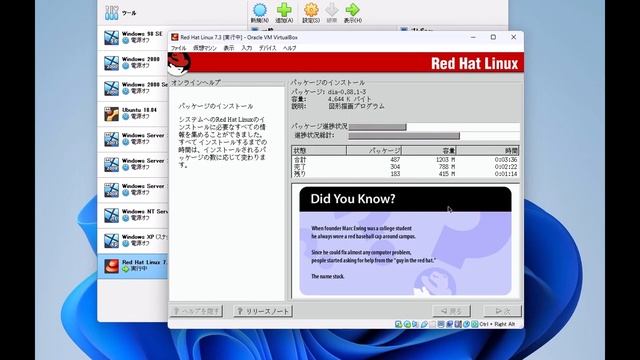Minimize the Red Hat Linux VM window
The width and height of the screenshot is (640, 360).
[x=473, y=37]
